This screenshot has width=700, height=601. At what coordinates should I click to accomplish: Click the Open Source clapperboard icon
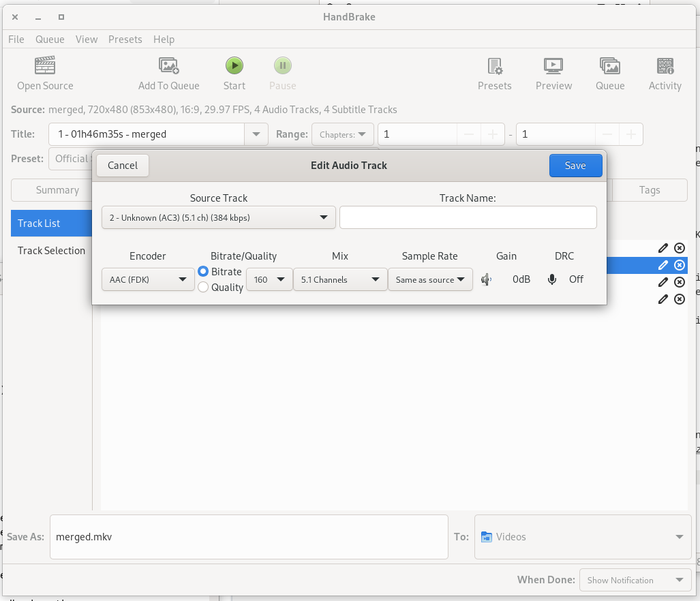click(45, 66)
